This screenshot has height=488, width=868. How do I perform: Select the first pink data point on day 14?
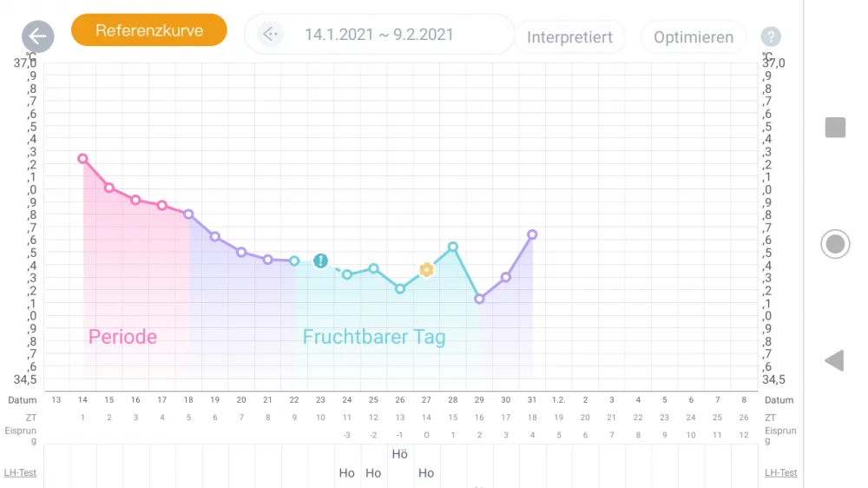pyautogui.click(x=82, y=158)
